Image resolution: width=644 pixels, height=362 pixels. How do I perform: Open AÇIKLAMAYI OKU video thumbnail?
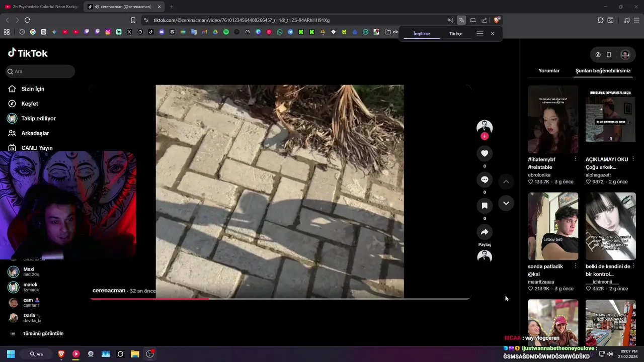click(611, 119)
